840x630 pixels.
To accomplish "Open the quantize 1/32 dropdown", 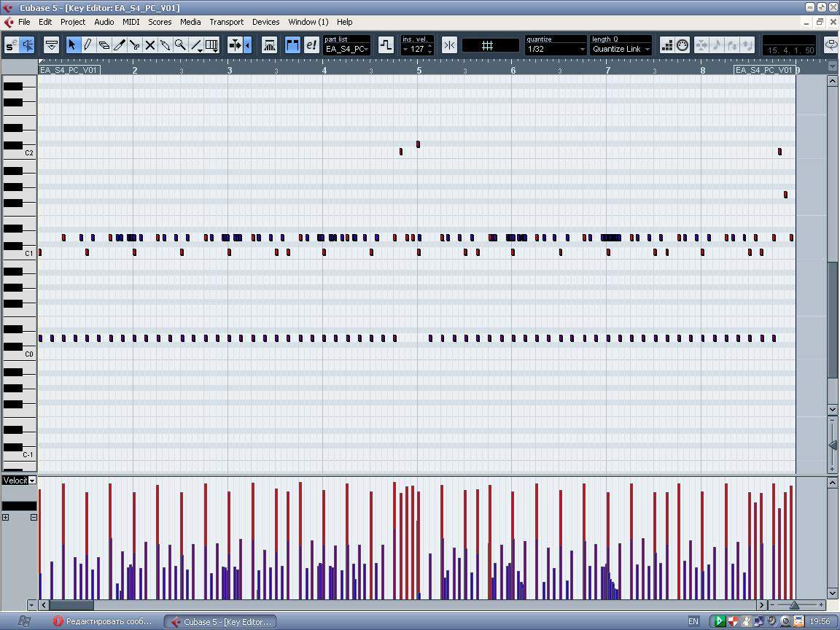I will [556, 49].
